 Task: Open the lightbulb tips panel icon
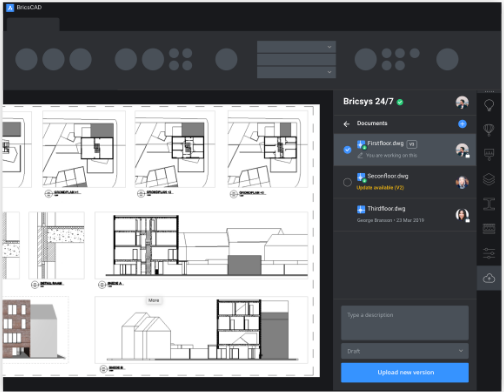point(489,105)
